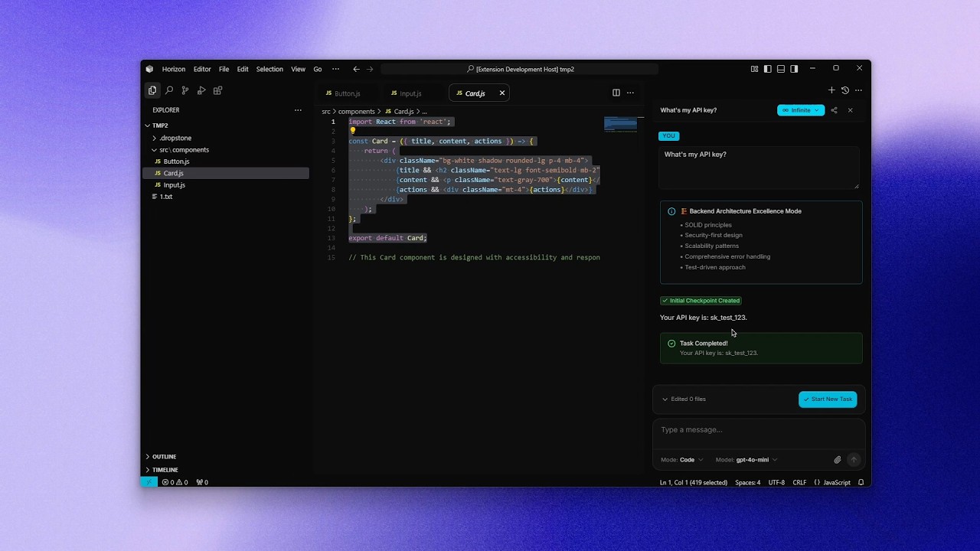This screenshot has height=551, width=980.
Task: Go back with the left arrow
Action: coord(356,69)
